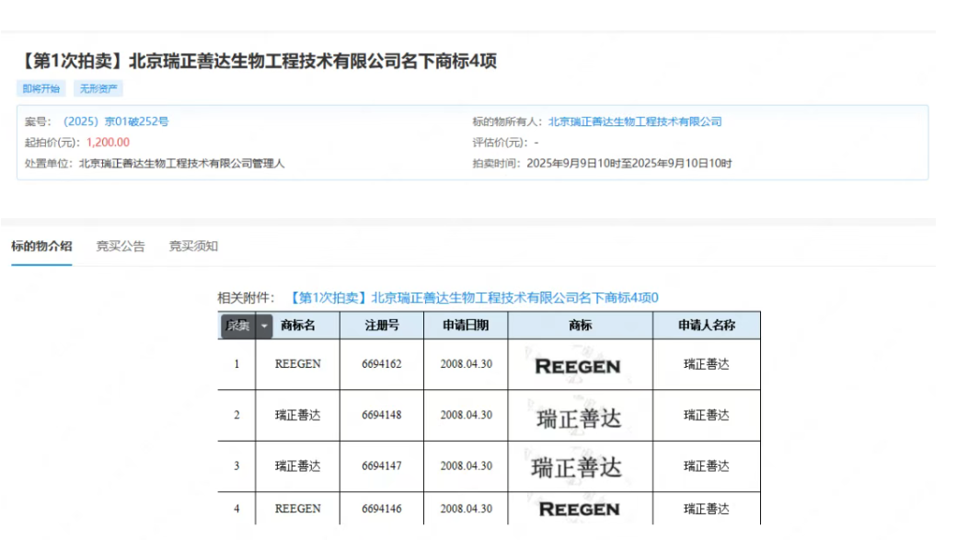This screenshot has width=980, height=552.
Task: Select the 申请日期 column header
Action: pos(466,325)
